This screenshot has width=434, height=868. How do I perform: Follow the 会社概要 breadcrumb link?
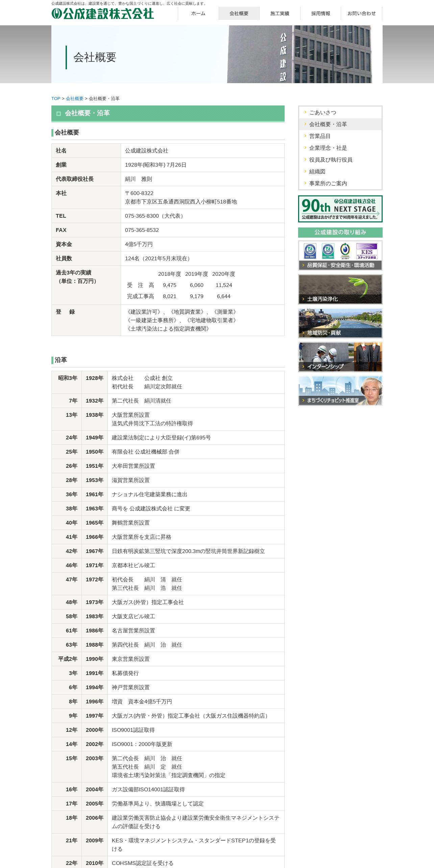tap(75, 99)
